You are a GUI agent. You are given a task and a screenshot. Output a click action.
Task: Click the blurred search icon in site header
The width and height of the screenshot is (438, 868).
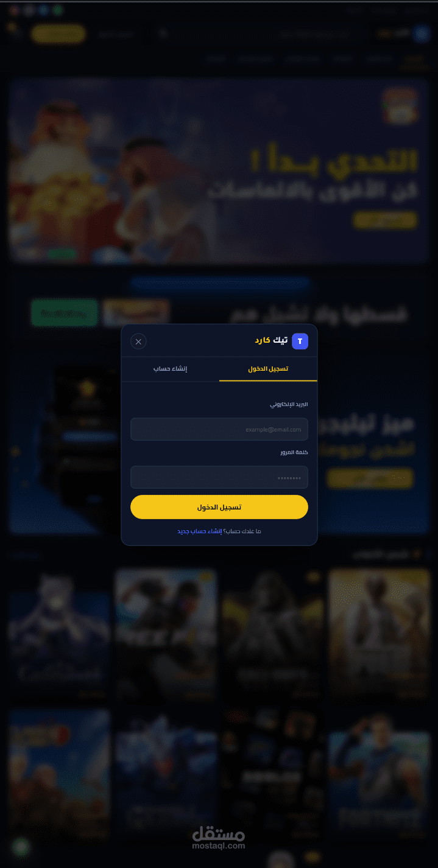[163, 33]
